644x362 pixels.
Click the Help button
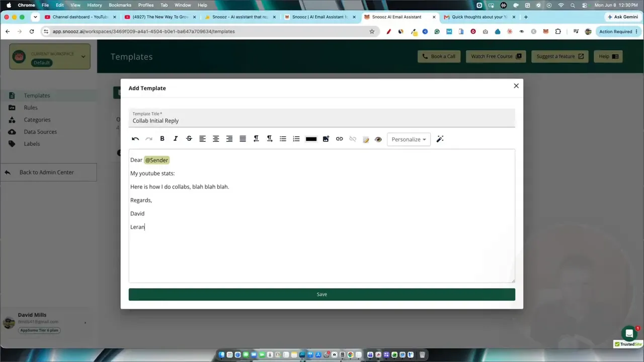(x=608, y=56)
